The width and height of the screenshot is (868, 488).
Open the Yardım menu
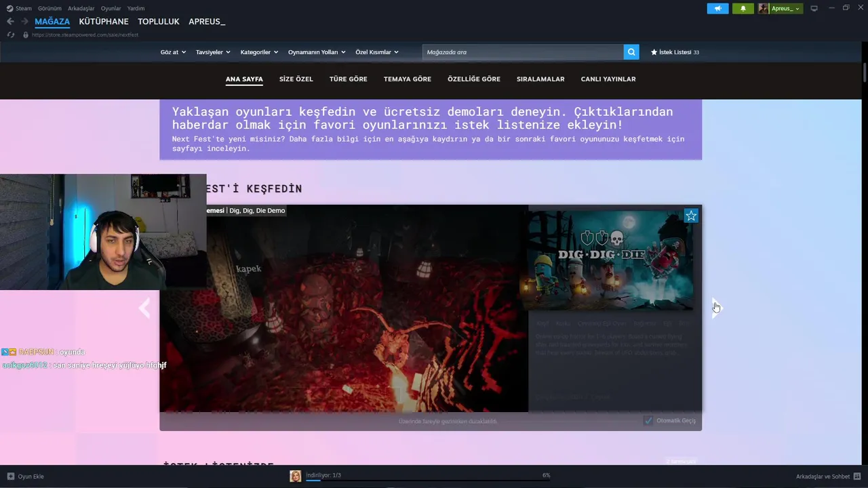tap(136, 8)
